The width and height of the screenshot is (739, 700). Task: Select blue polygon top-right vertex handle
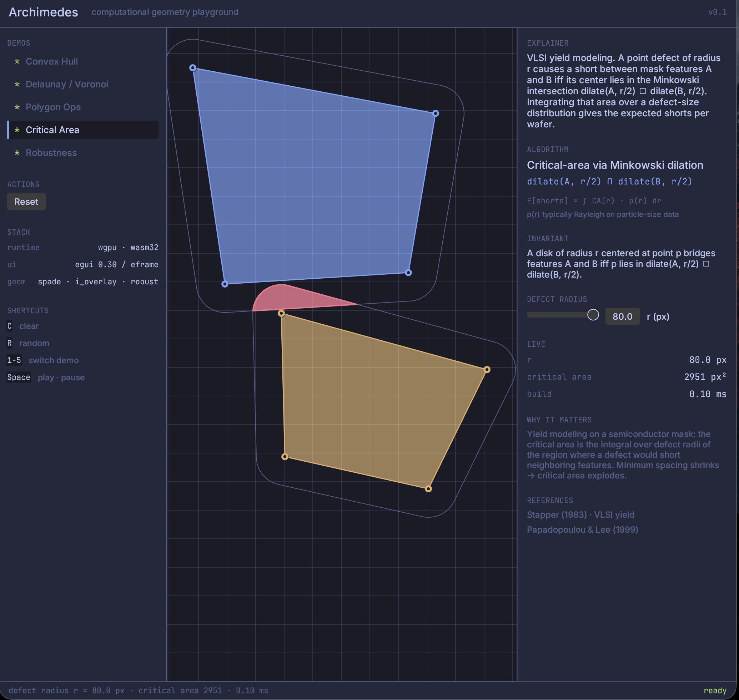436,113
